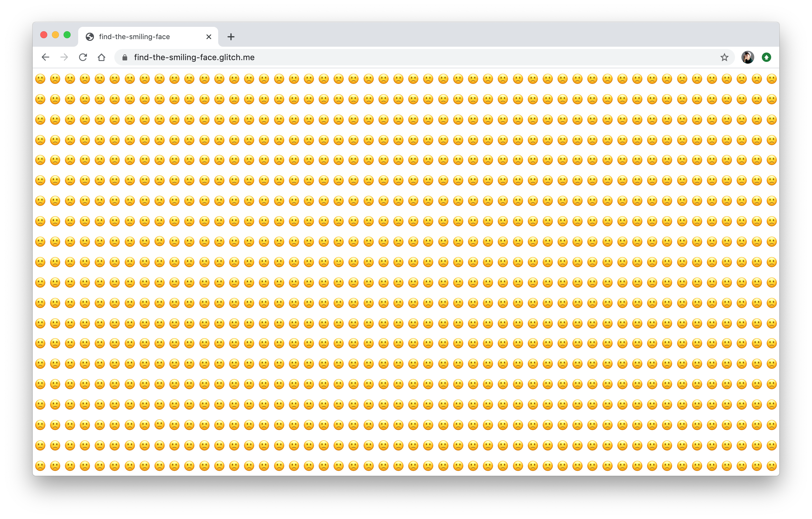The image size is (812, 519).
Task: Focus the address bar URL text
Action: pyautogui.click(x=194, y=58)
